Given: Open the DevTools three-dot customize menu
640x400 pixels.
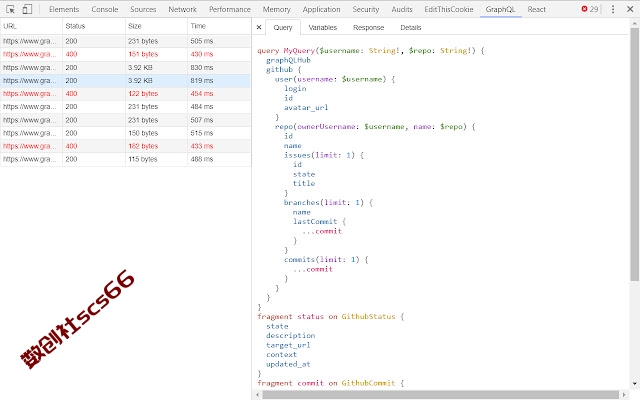Looking at the screenshot, I should pos(613,9).
